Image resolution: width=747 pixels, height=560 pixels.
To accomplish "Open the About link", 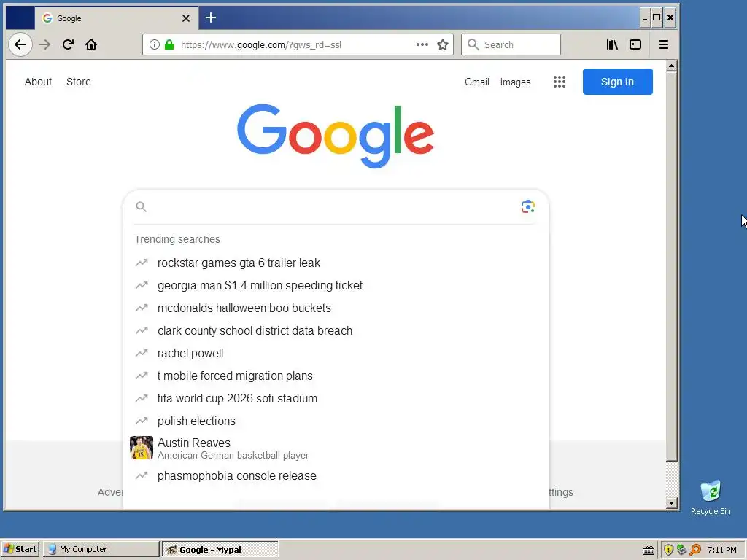I will (x=38, y=82).
